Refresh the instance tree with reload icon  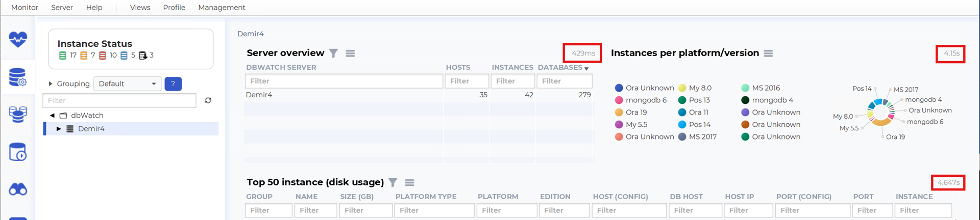(208, 100)
